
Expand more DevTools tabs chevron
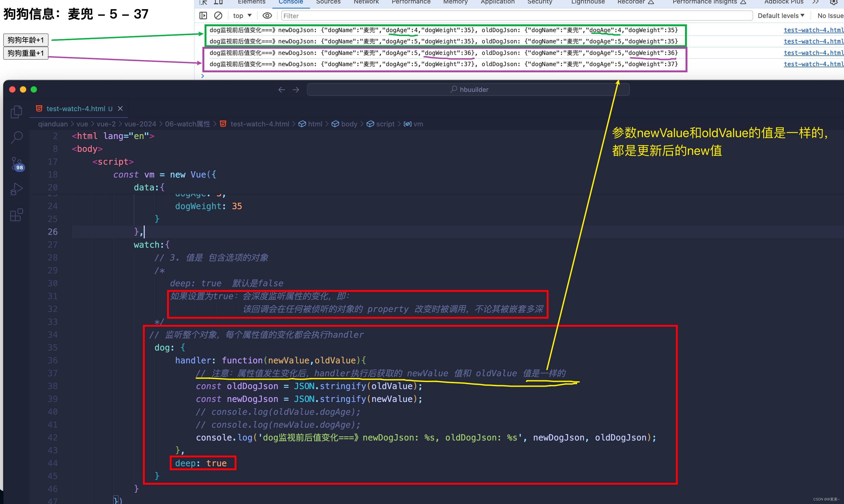[816, 2]
